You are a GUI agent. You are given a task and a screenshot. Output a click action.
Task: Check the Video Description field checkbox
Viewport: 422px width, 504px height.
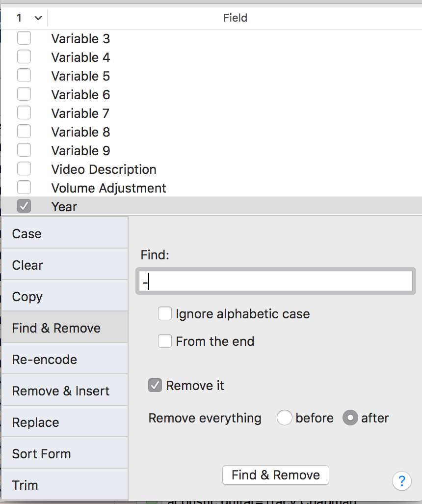pyautogui.click(x=24, y=169)
